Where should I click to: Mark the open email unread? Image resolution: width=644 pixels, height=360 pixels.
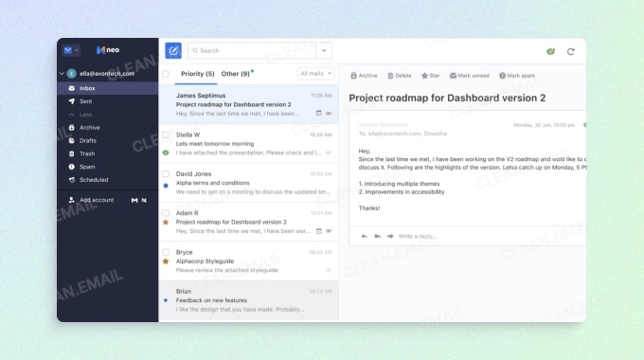pyautogui.click(x=470, y=76)
